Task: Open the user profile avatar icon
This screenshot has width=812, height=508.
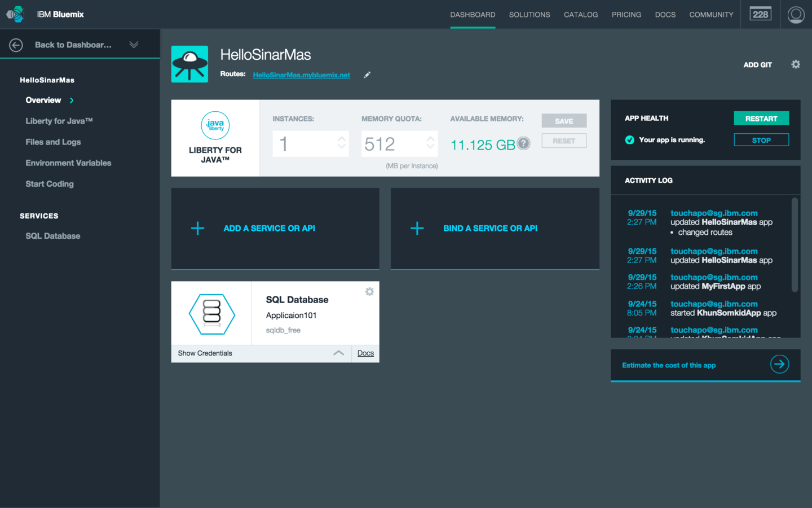Action: [x=796, y=15]
